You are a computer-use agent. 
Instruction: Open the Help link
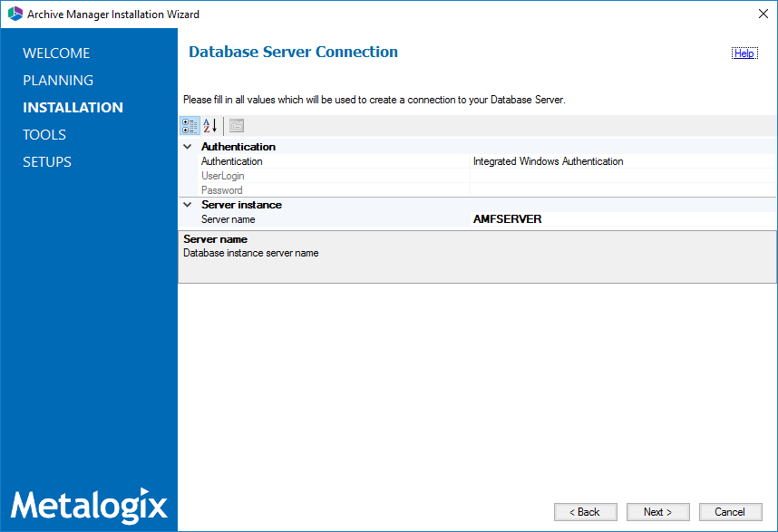tap(744, 53)
